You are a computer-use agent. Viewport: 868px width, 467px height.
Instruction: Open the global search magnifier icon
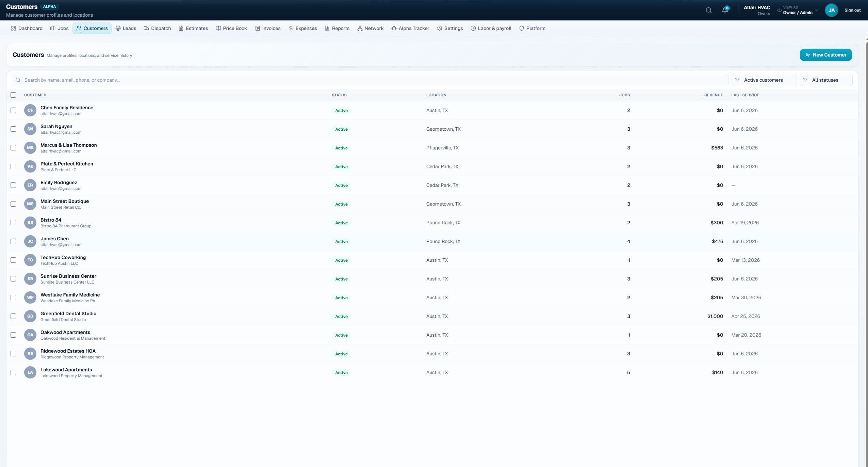click(708, 10)
